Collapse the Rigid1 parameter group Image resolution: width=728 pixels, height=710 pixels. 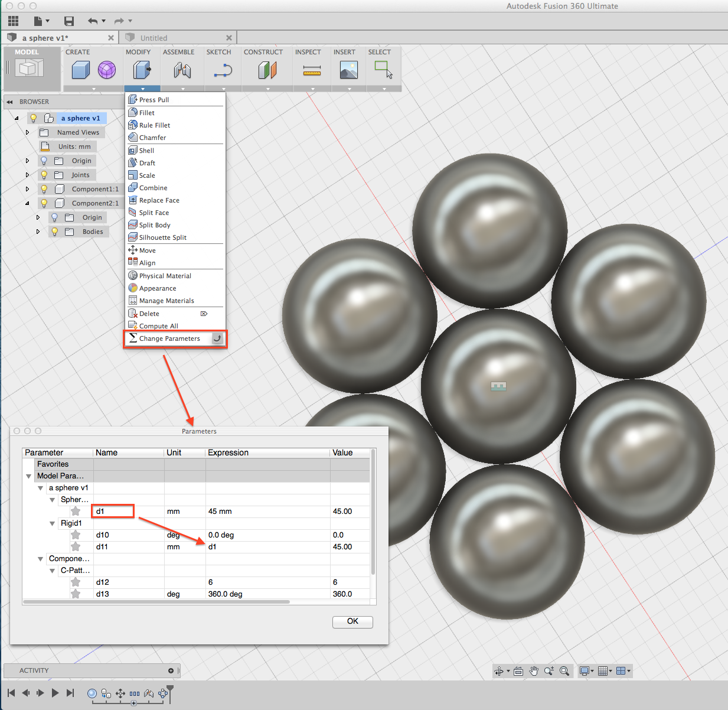(x=53, y=523)
